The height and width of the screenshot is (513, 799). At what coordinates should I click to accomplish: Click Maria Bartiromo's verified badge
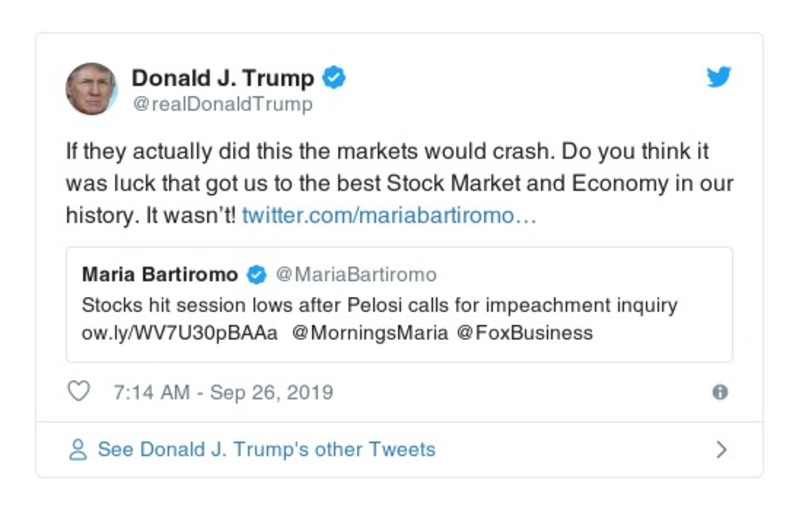[x=256, y=274]
